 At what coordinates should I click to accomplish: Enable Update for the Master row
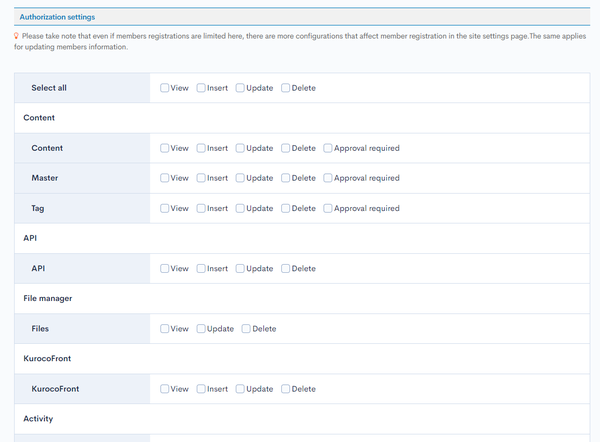pos(240,178)
